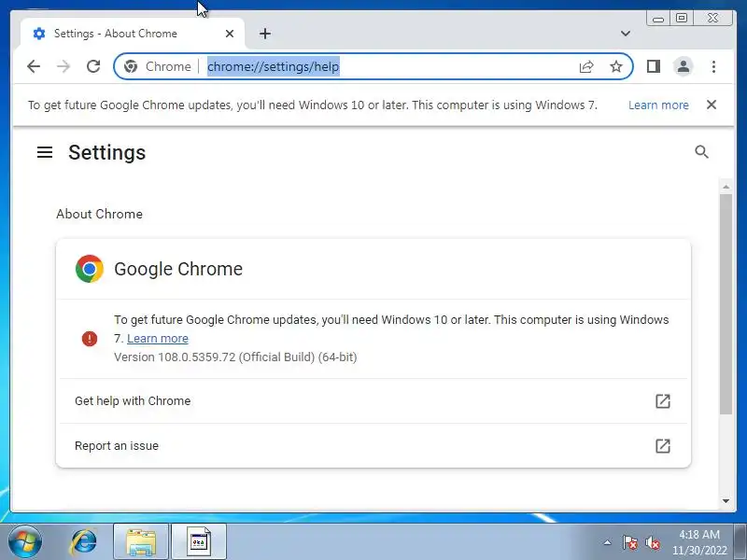Go back using the browser back arrow
Viewport: 747px width, 560px height.
[34, 66]
